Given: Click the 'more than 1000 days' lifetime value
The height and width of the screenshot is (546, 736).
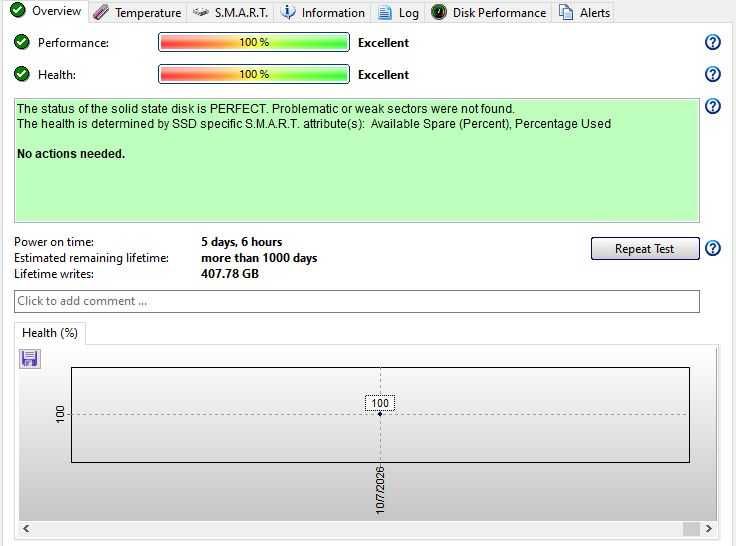Looking at the screenshot, I should (259, 258).
